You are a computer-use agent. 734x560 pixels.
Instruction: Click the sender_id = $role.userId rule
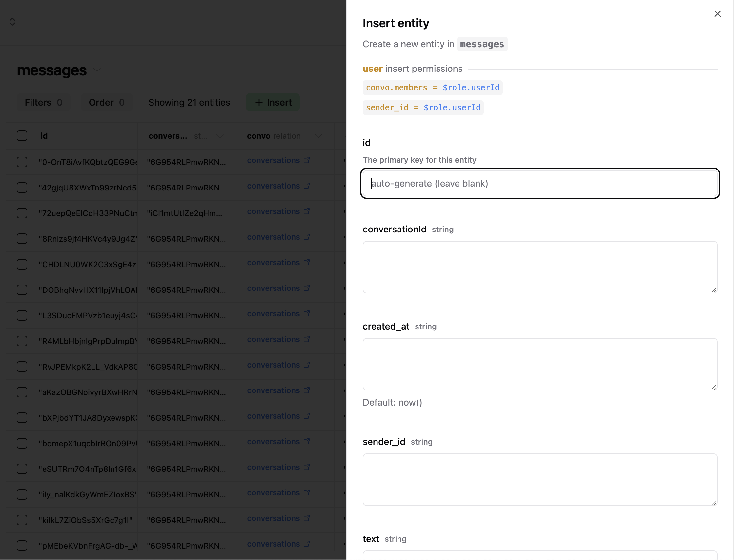click(423, 108)
